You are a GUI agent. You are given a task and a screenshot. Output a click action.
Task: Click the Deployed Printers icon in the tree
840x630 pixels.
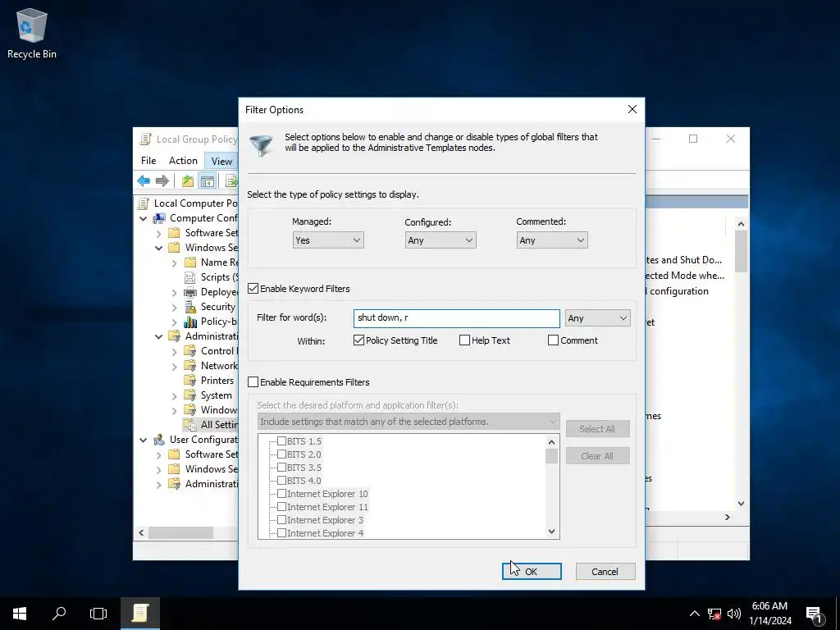tap(189, 293)
